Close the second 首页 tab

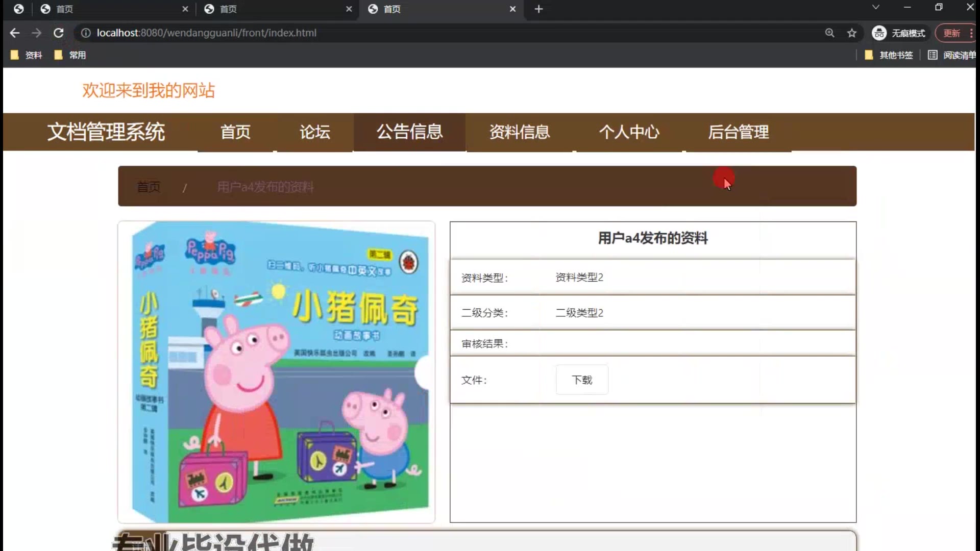(349, 9)
